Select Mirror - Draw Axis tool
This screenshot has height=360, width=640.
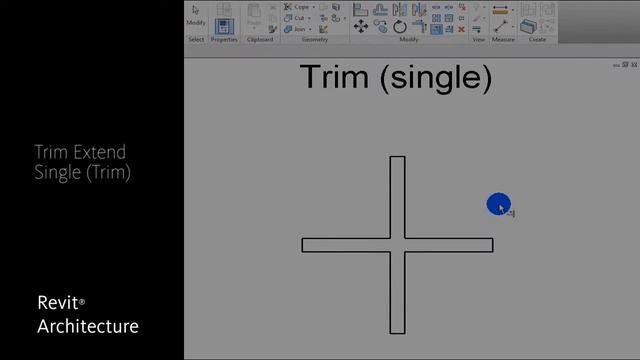pyautogui.click(x=419, y=9)
